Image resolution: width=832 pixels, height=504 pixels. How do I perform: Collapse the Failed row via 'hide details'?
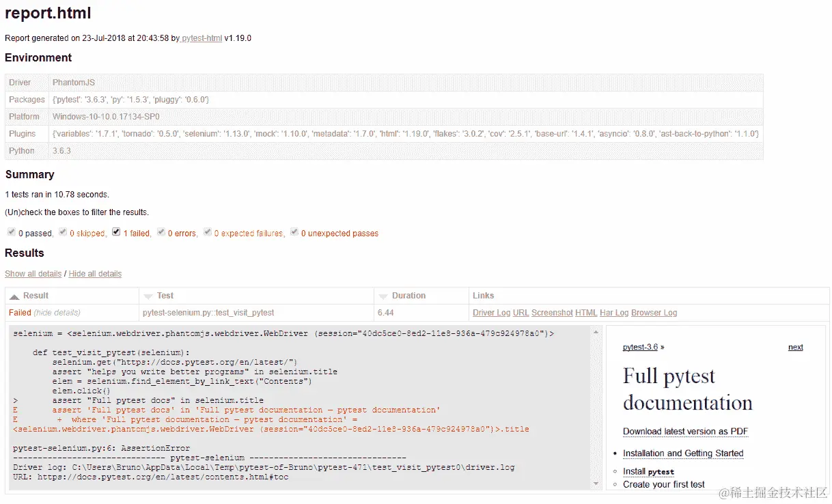pos(57,313)
